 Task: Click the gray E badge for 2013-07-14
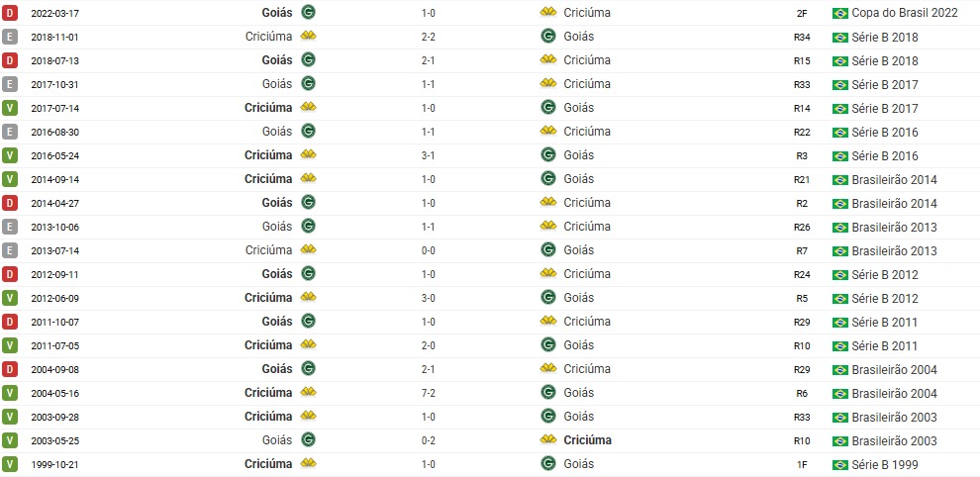(9, 250)
